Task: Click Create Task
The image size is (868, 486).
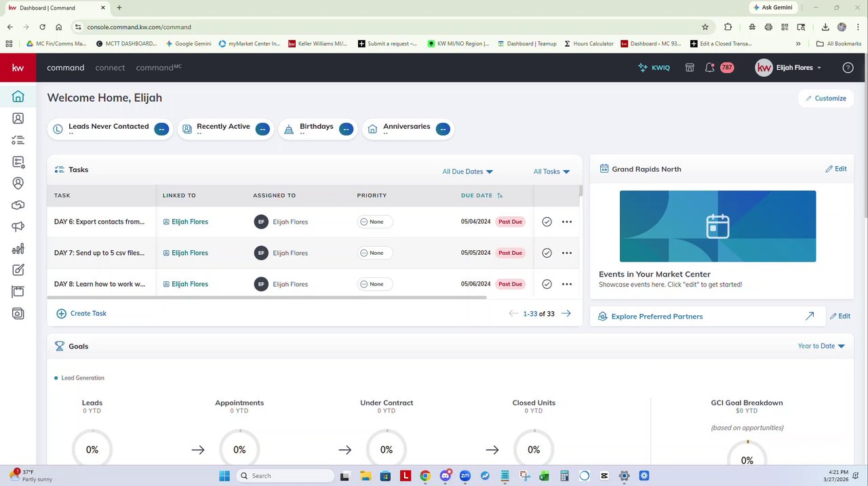Action: pos(81,313)
